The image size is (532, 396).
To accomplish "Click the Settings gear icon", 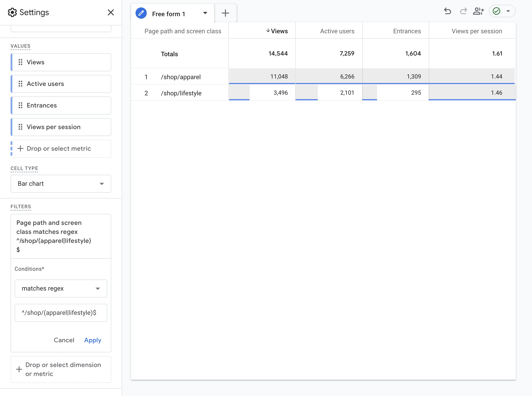I will (x=12, y=12).
